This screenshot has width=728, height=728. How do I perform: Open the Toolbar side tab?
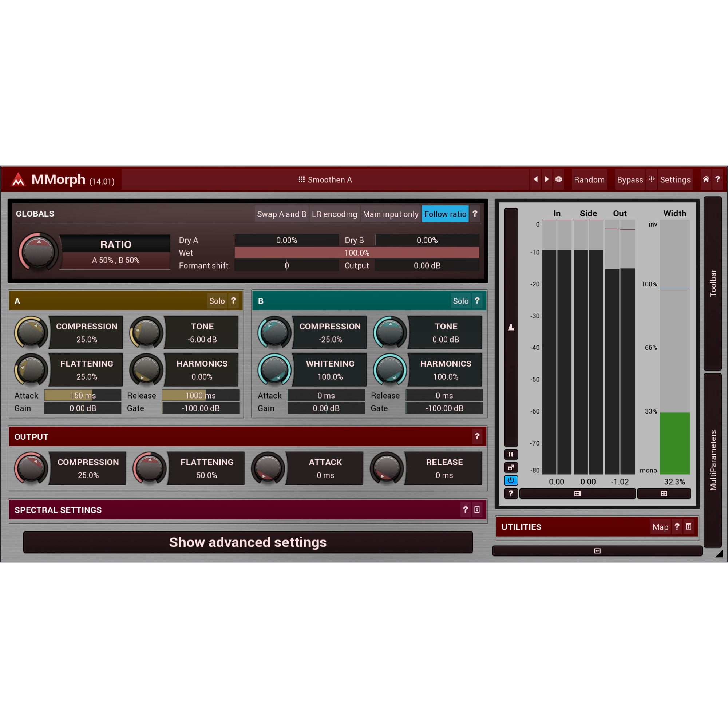click(x=713, y=283)
